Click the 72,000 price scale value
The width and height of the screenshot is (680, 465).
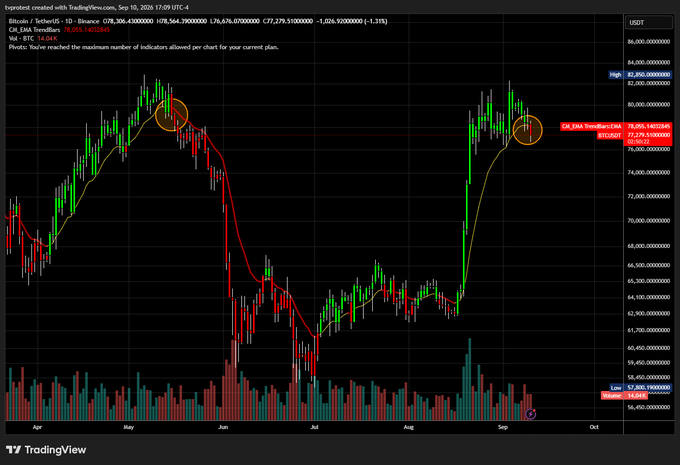649,196
